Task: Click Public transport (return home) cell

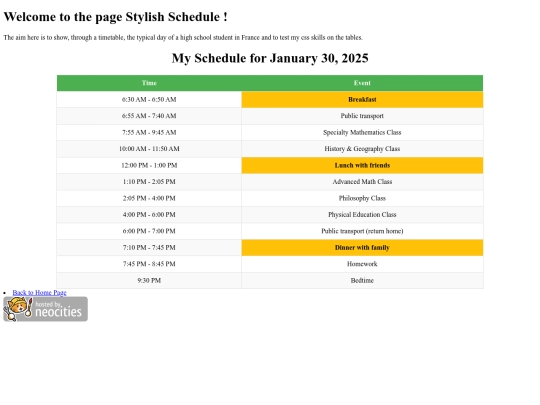Action: [362, 231]
